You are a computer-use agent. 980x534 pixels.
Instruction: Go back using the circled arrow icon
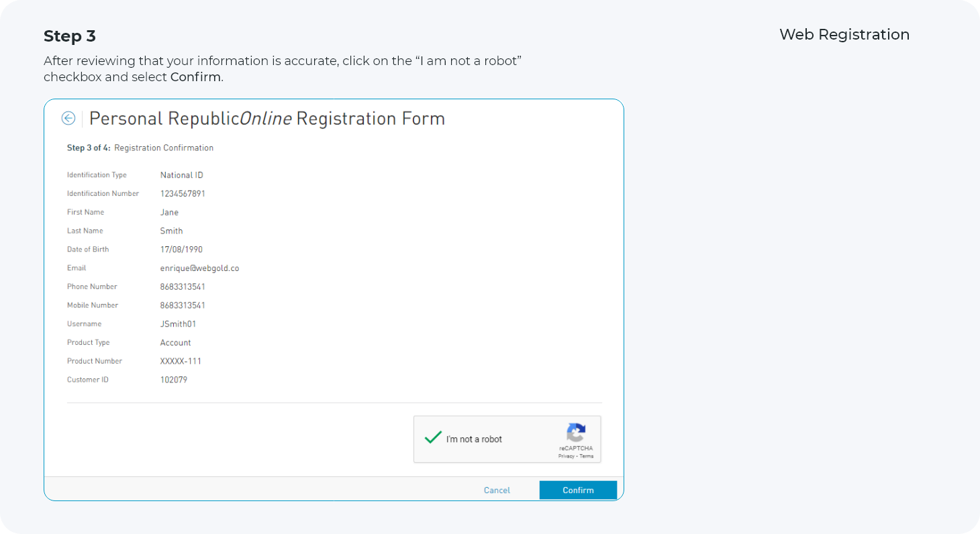68,118
